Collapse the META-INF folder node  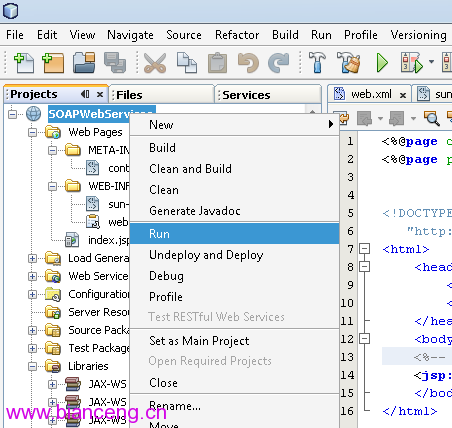click(x=52, y=150)
